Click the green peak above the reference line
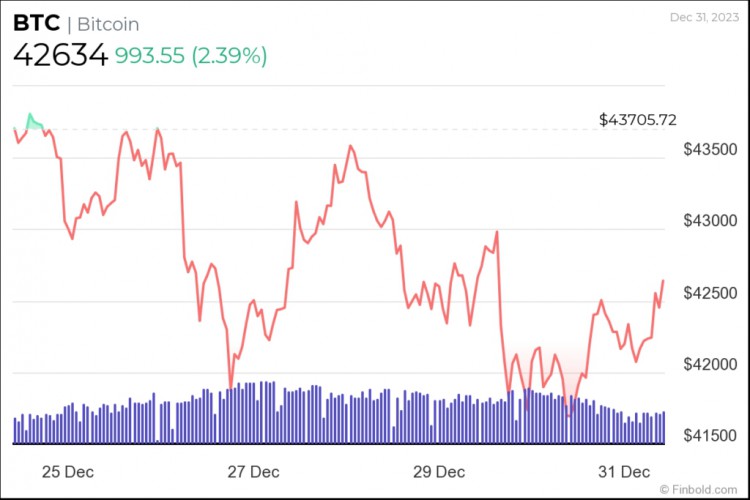The width and height of the screenshot is (750, 500). pyautogui.click(x=33, y=122)
